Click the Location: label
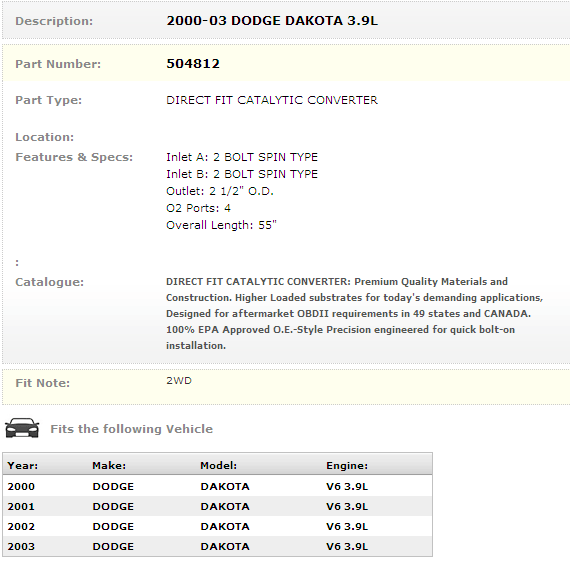The height and width of the screenshot is (584, 570). [45, 137]
